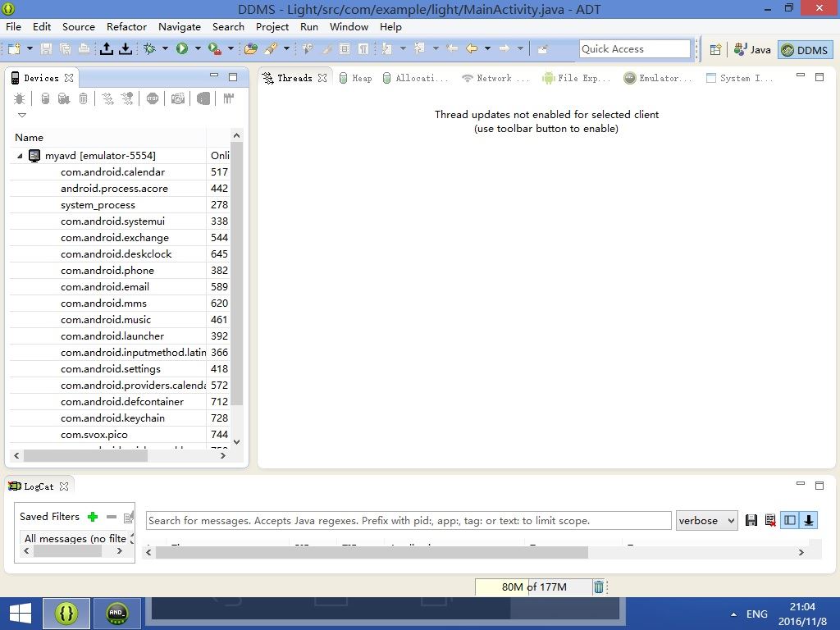Viewport: 840px width, 630px height.
Task: Click the download arrow AVD toolbar icon
Action: (x=126, y=49)
